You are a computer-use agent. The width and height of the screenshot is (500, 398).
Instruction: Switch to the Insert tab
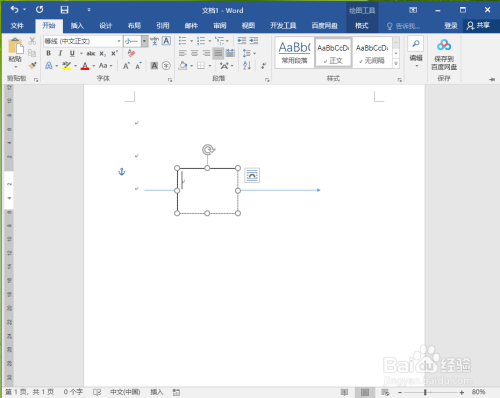(x=77, y=25)
